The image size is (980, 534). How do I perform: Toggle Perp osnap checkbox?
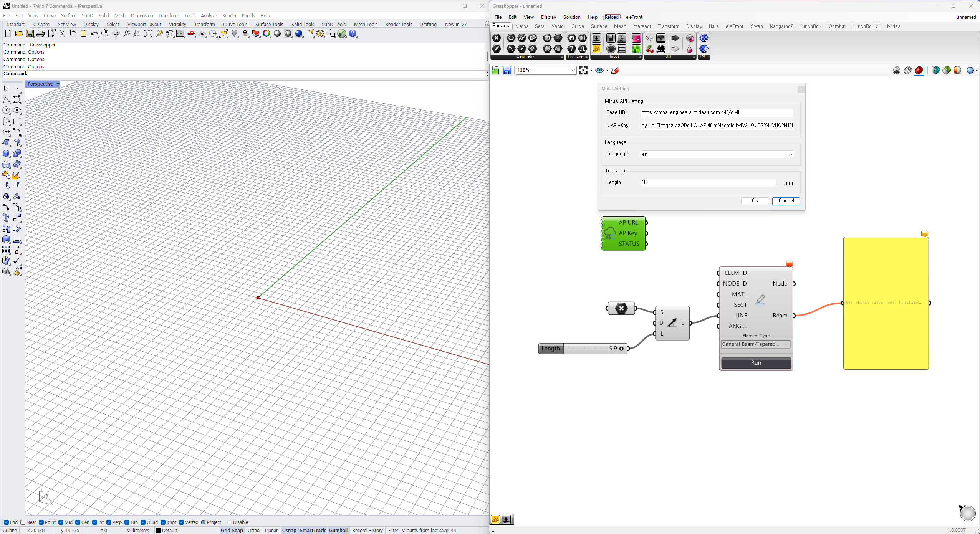tap(109, 522)
